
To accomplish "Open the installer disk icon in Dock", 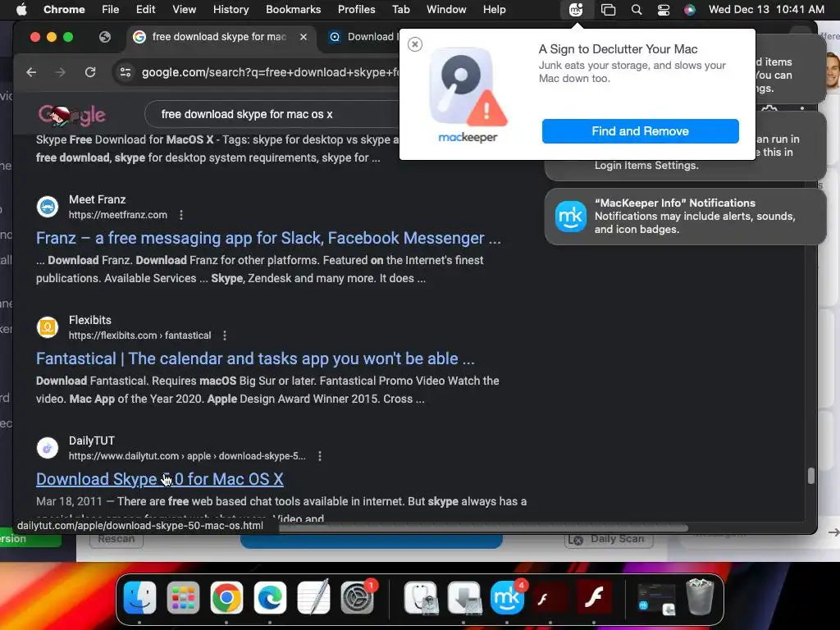I will [464, 597].
